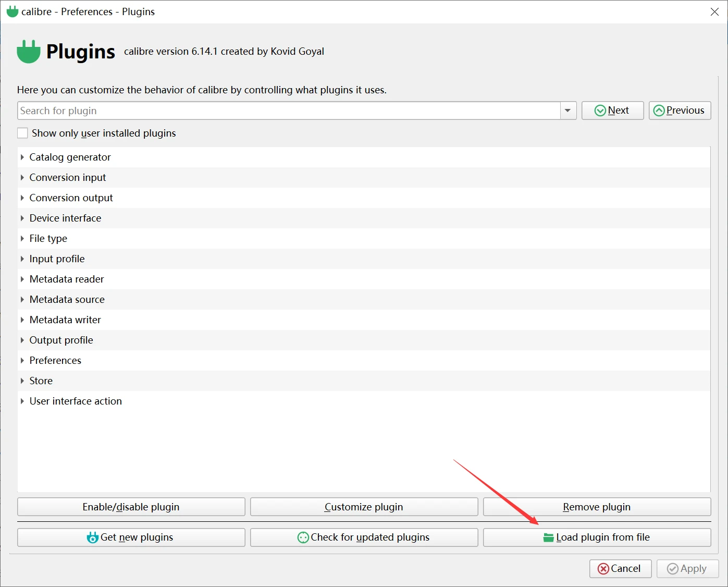This screenshot has width=728, height=587.
Task: Click the folder icon on Load plugin from file
Action: (x=548, y=537)
